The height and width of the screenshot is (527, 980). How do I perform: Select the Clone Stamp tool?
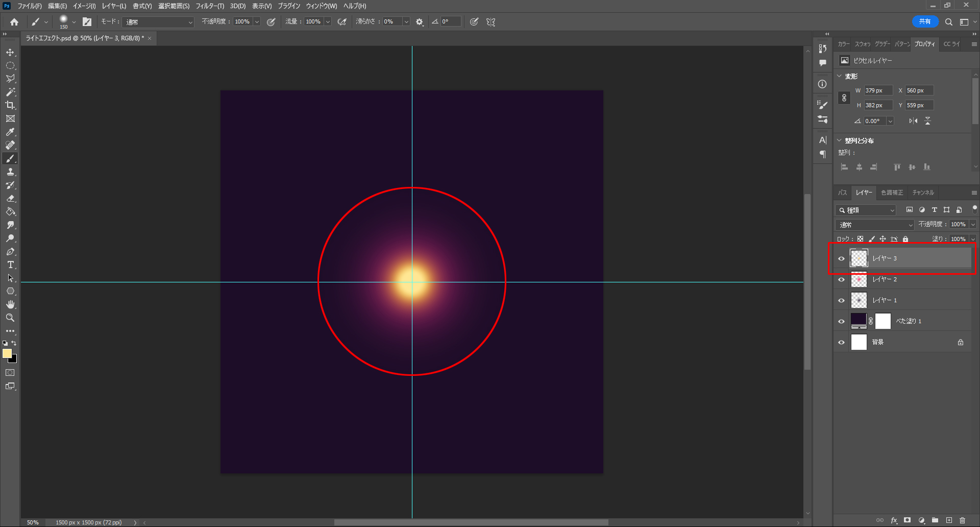10,172
